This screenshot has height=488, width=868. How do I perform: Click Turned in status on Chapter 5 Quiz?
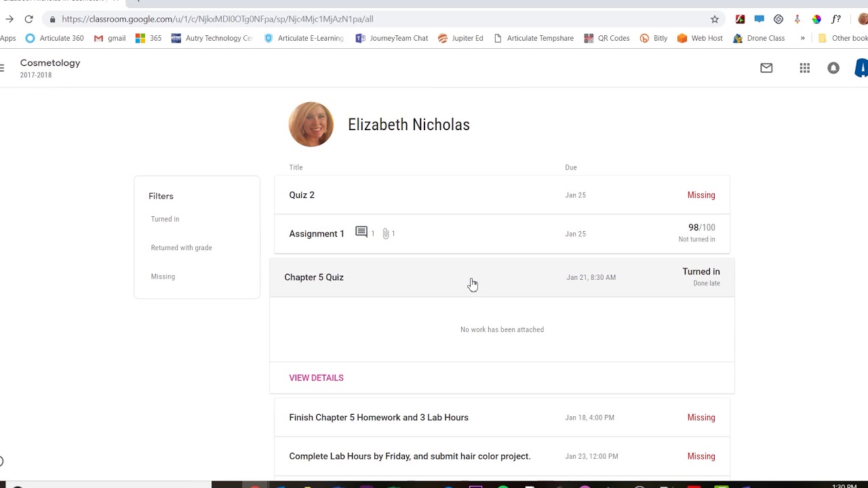coord(701,272)
